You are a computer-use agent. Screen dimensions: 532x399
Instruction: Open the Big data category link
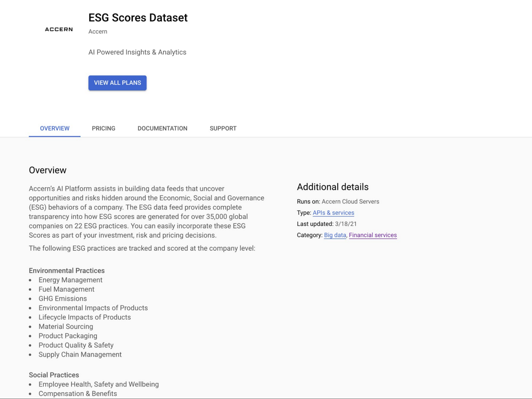point(335,235)
